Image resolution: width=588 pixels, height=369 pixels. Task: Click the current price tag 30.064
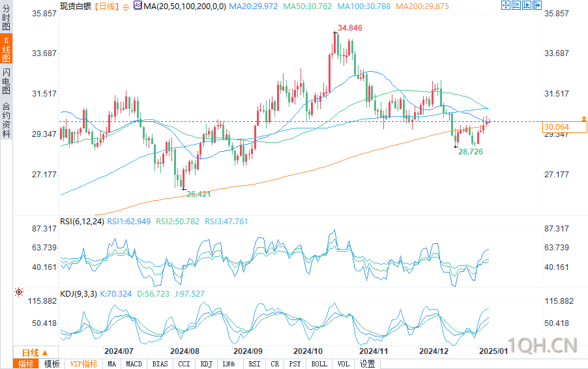[x=565, y=127]
